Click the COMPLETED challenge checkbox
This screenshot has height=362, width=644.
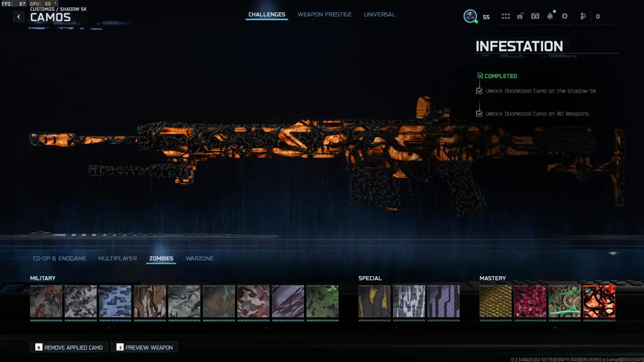click(x=480, y=75)
